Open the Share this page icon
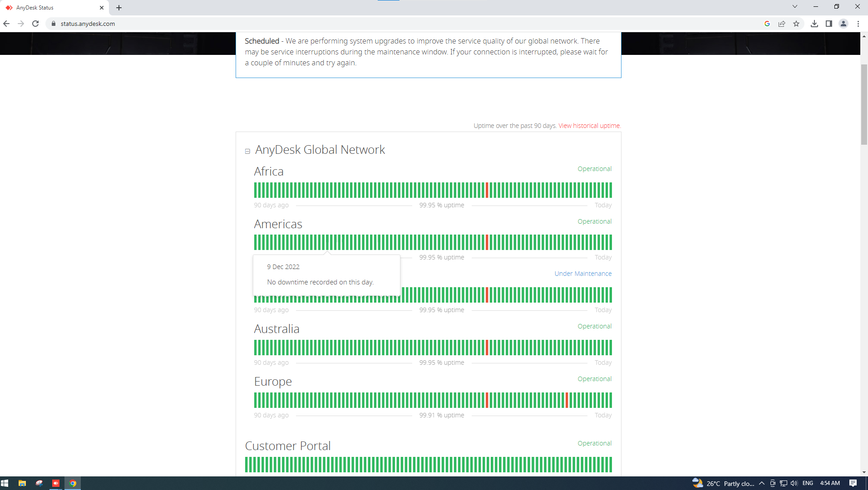The height and width of the screenshot is (490, 868). coord(782,24)
